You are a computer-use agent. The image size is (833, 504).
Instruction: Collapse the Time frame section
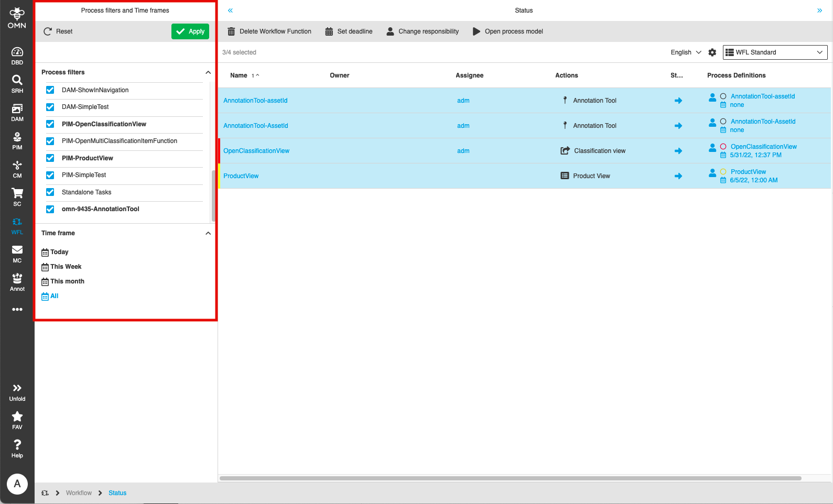[x=208, y=233]
